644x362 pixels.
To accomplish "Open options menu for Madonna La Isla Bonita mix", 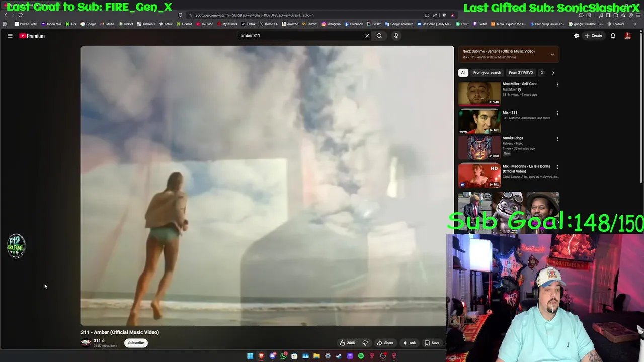I will click(557, 167).
